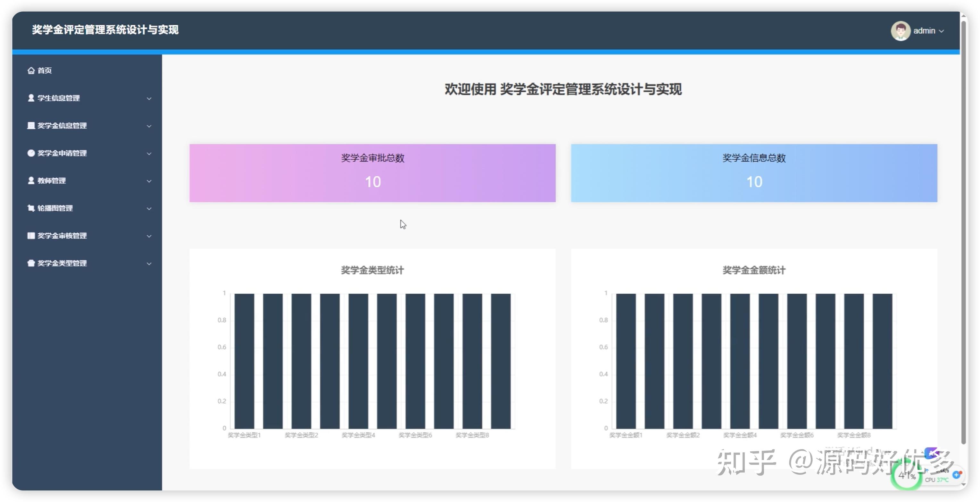Collapse the 教师管理 menu arrow
The image size is (980, 502).
148,181
